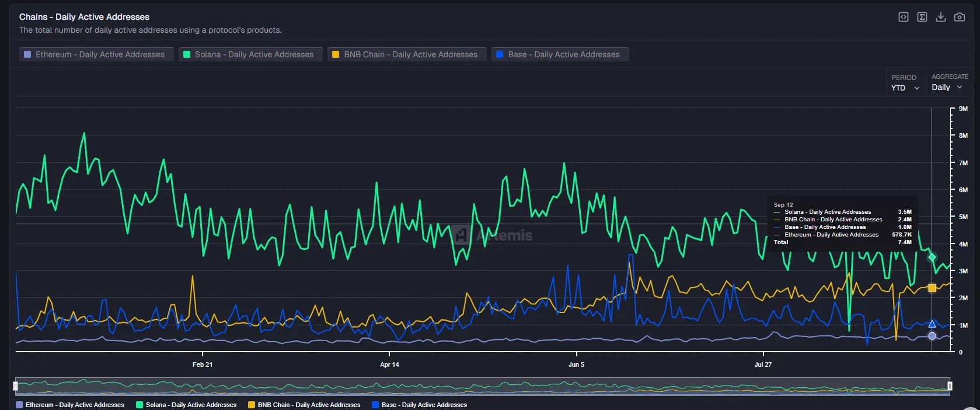This screenshot has height=410, width=980.
Task: Toggle Ethereum series in bottom legend
Action: click(70, 405)
